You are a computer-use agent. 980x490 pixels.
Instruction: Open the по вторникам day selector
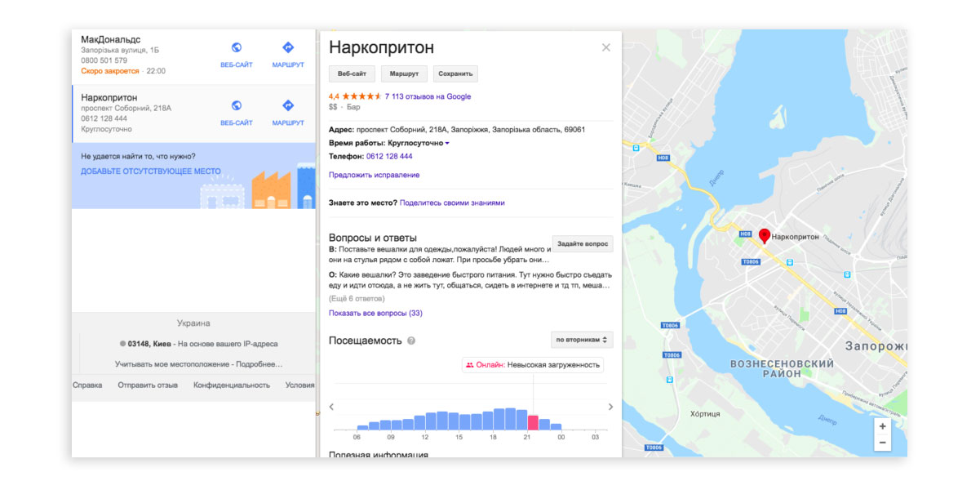pos(582,340)
